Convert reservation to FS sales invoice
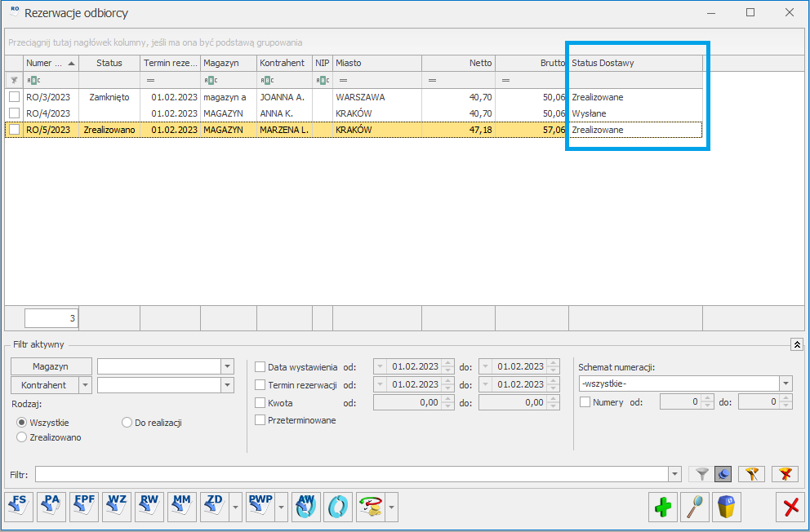The width and height of the screenshot is (810, 532). [19, 507]
